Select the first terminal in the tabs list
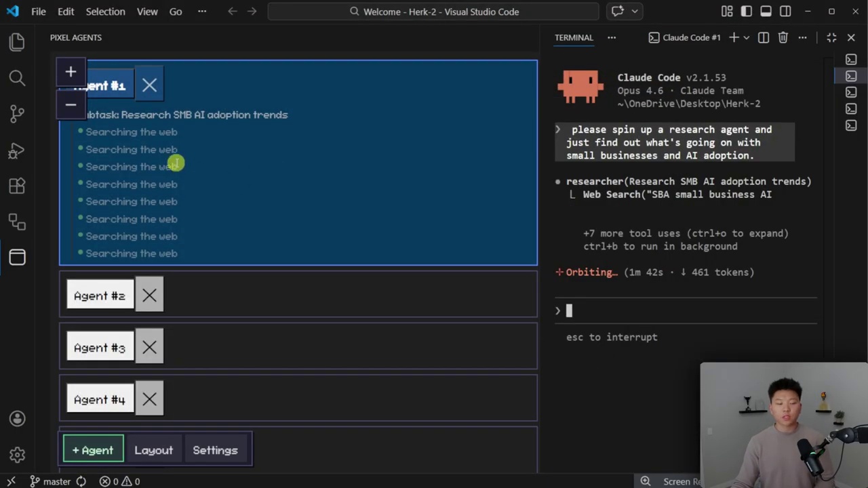This screenshot has height=488, width=868. (851, 60)
